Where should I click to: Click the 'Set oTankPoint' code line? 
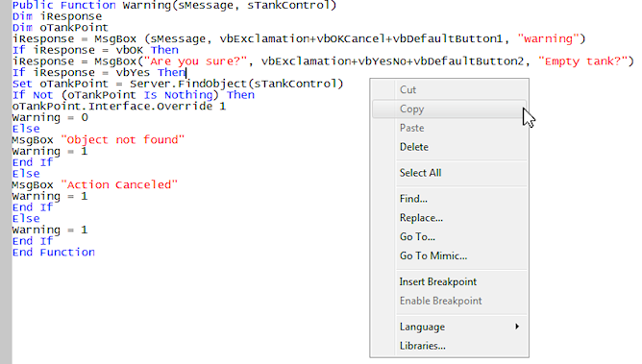[x=178, y=84]
